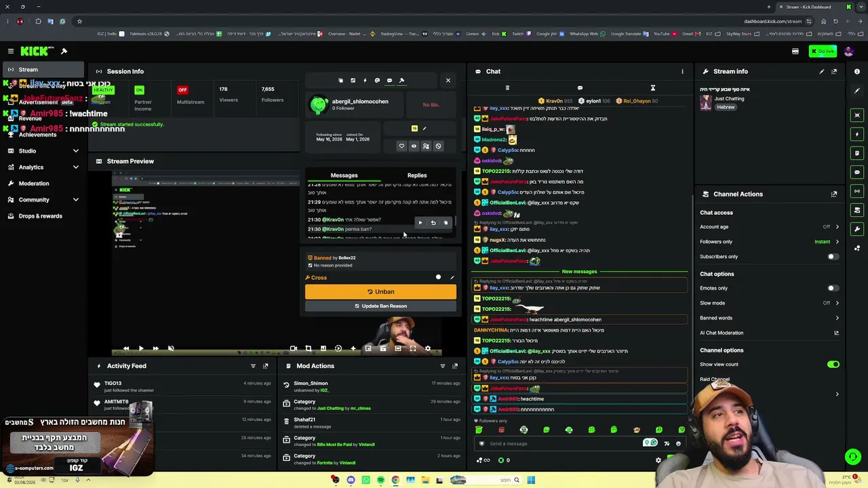Click the eye icon in user card

[414, 146]
